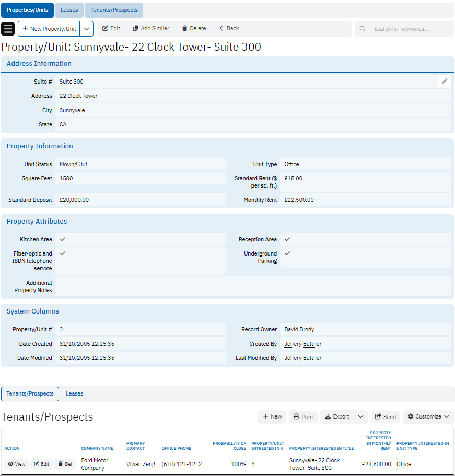Toggle the Reception Area checkmark
This screenshot has height=476, width=455.
pyautogui.click(x=287, y=239)
